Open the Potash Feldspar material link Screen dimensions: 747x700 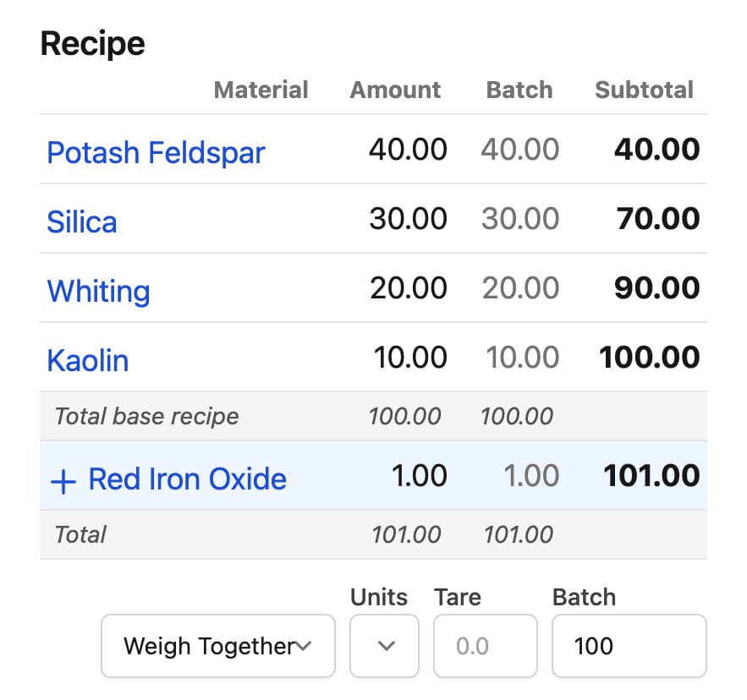pyautogui.click(x=156, y=153)
